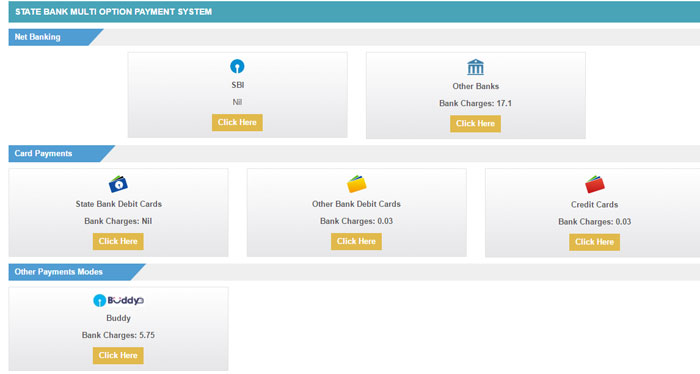This screenshot has height=374, width=700.
Task: Click the State Bank Debit Cards label
Action: click(118, 204)
